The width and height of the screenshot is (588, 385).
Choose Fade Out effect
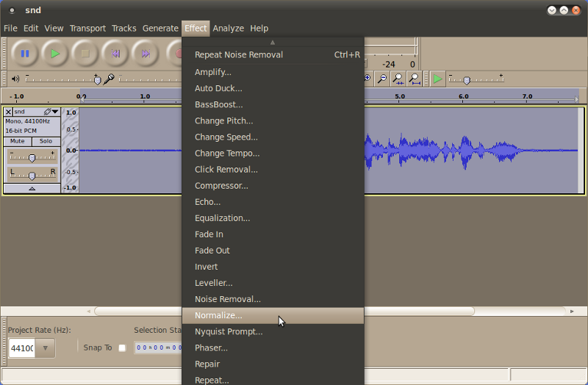coord(273,251)
